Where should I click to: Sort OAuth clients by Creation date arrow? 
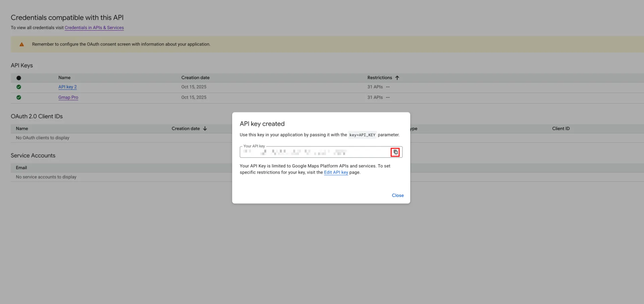tap(205, 129)
